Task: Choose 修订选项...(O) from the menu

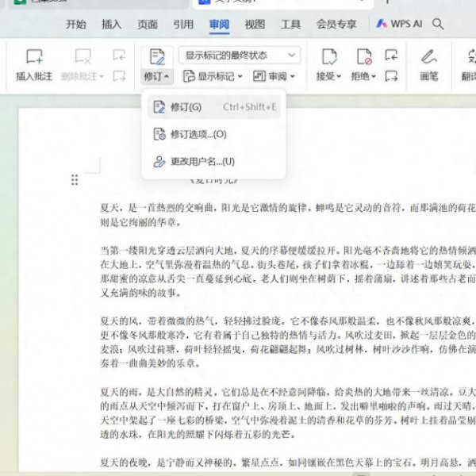Action: 198,135
